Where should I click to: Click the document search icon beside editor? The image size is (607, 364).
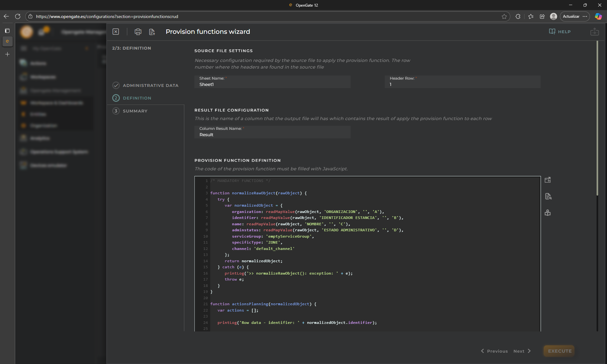548,196
